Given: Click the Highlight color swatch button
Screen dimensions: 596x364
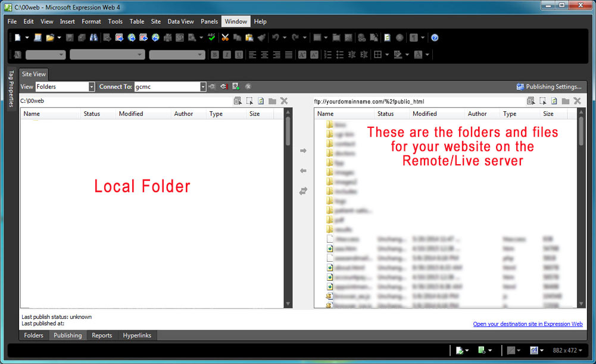Looking at the screenshot, I should [x=398, y=55].
